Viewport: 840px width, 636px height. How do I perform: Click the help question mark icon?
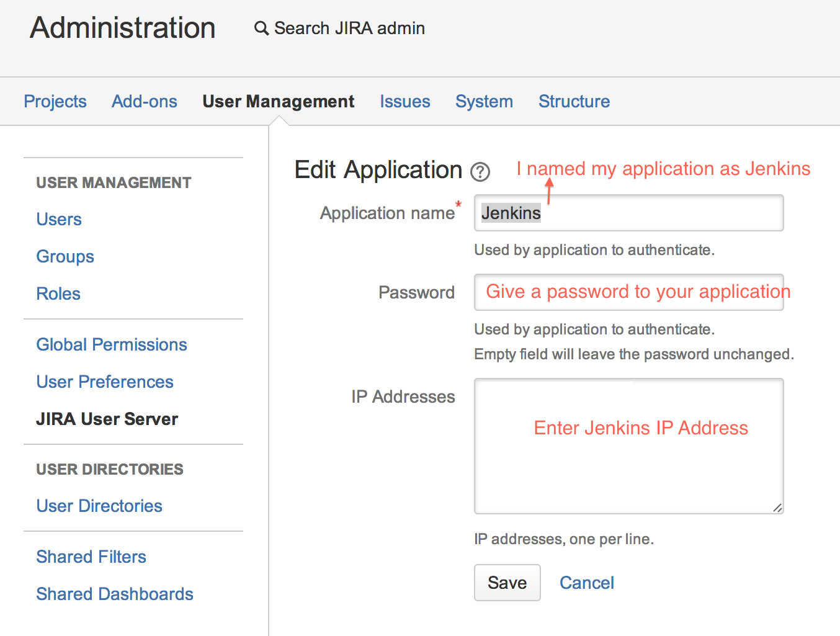[480, 172]
